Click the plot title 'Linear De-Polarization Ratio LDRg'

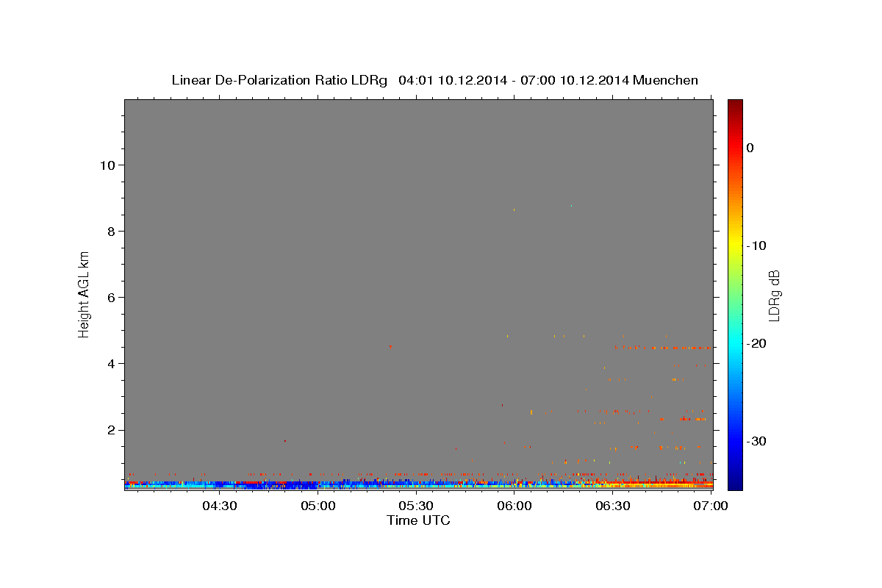[279, 80]
